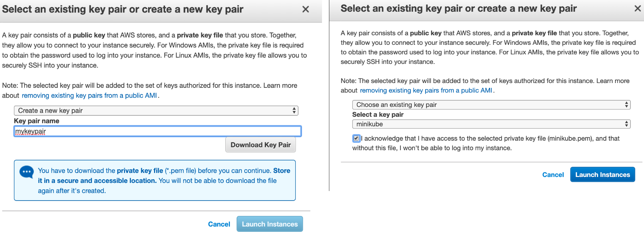Image resolution: width=644 pixels, height=234 pixels.
Task: Click the 'Select a key pair' label
Action: coord(378,115)
